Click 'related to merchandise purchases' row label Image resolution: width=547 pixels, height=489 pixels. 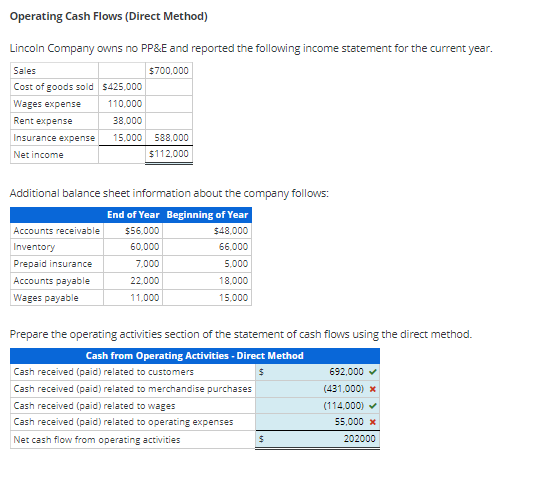[x=133, y=389]
